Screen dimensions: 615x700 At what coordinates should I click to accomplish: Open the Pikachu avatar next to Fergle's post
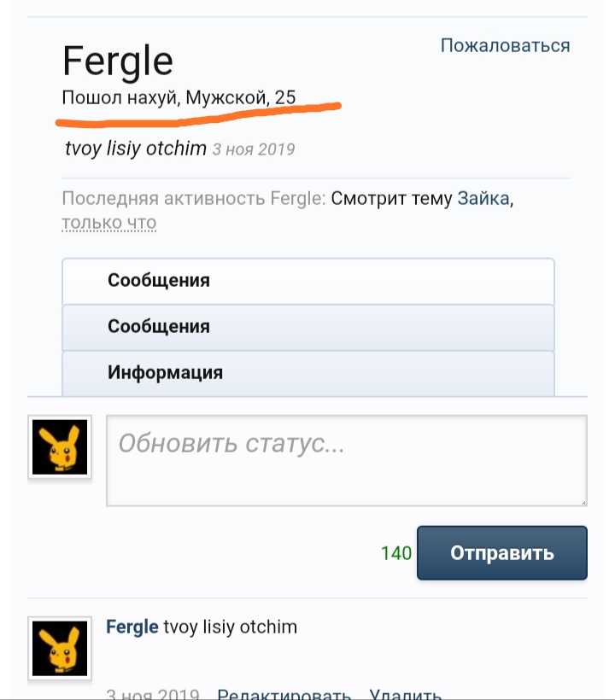tap(60, 647)
